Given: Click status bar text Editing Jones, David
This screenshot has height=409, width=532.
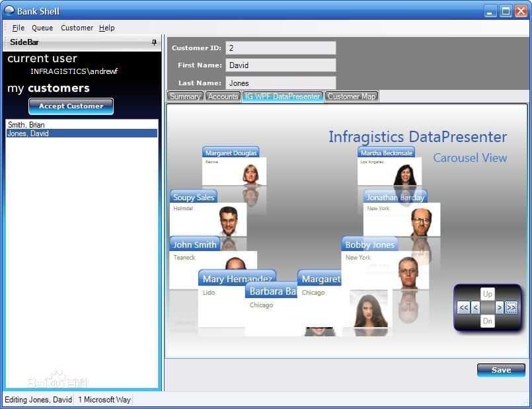Looking at the screenshot, I should click(x=38, y=400).
